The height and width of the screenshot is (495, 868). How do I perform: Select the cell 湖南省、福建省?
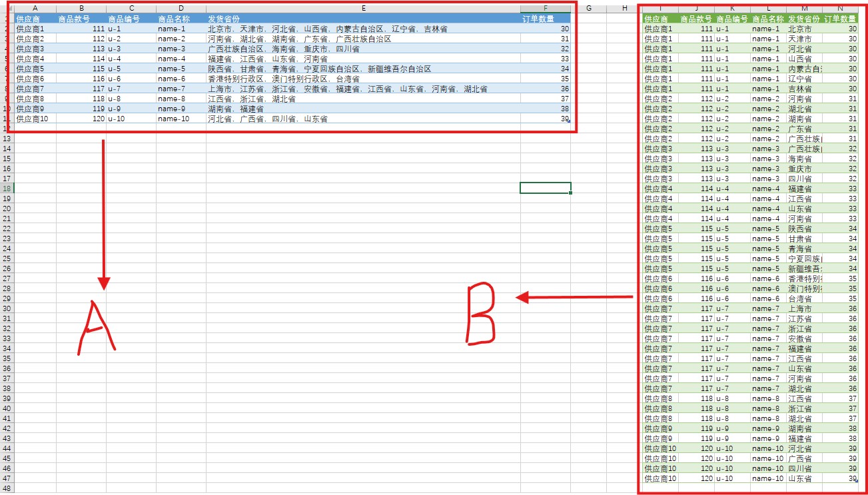[x=363, y=109]
